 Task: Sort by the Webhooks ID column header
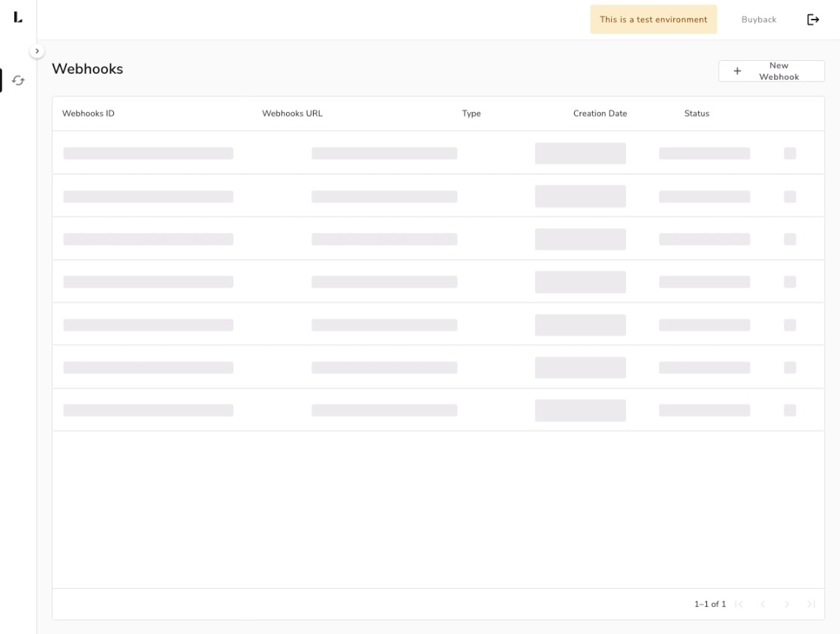click(89, 113)
